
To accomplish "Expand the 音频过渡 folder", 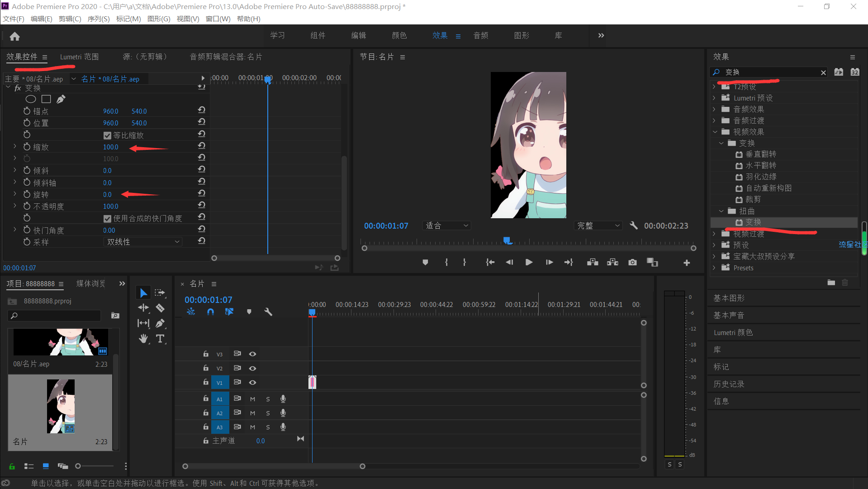I will 714,120.
